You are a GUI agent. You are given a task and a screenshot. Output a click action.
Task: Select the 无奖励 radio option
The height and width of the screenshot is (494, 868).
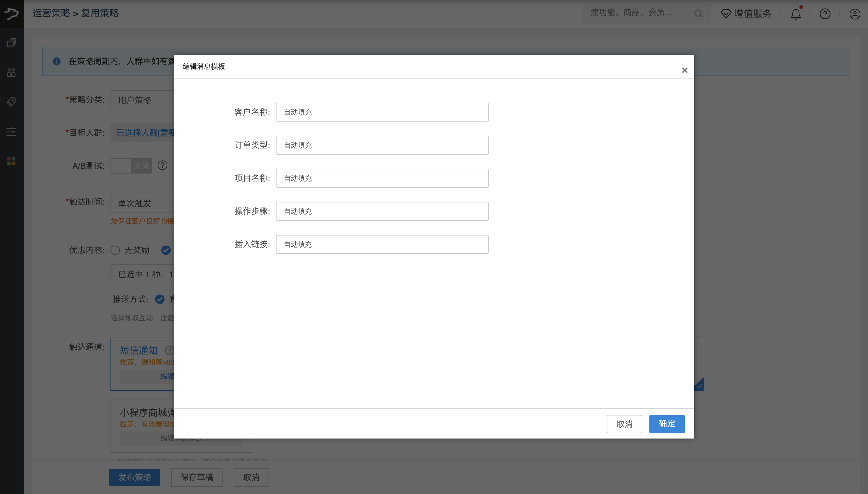[116, 250]
